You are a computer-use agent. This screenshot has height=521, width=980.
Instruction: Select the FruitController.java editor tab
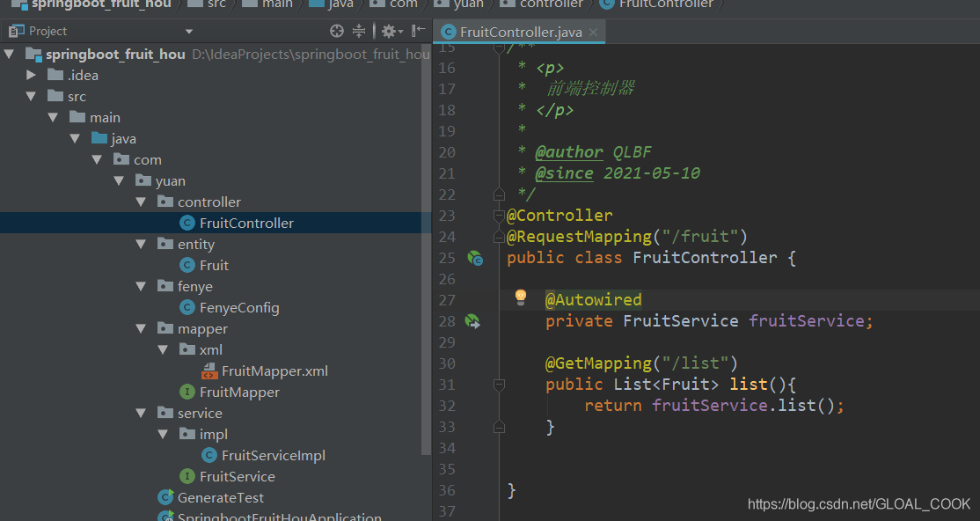(519, 32)
